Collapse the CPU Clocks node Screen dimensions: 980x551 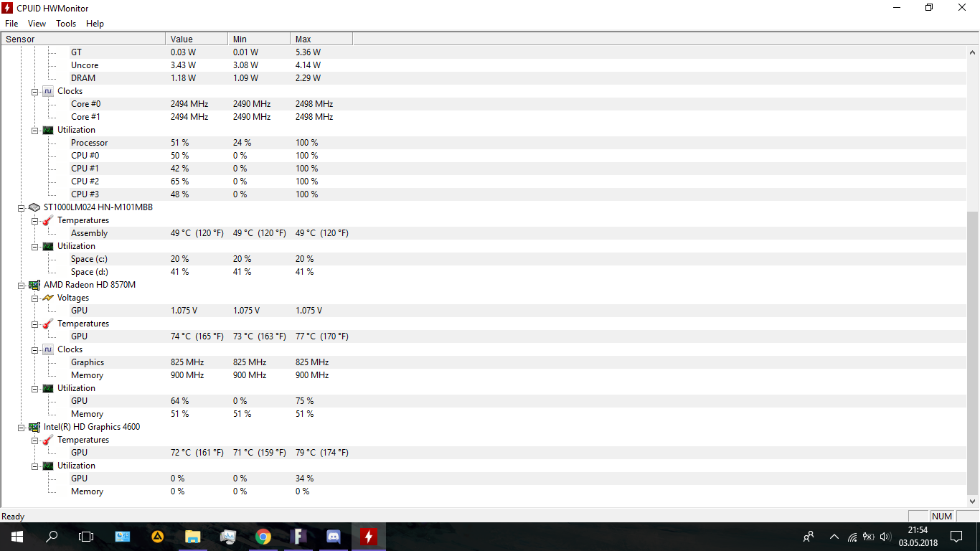35,91
